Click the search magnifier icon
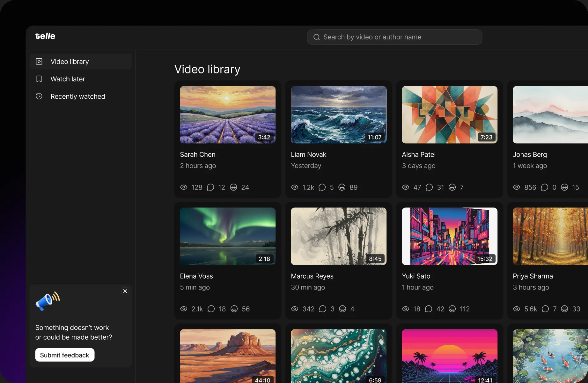This screenshot has height=383, width=588. tap(316, 37)
